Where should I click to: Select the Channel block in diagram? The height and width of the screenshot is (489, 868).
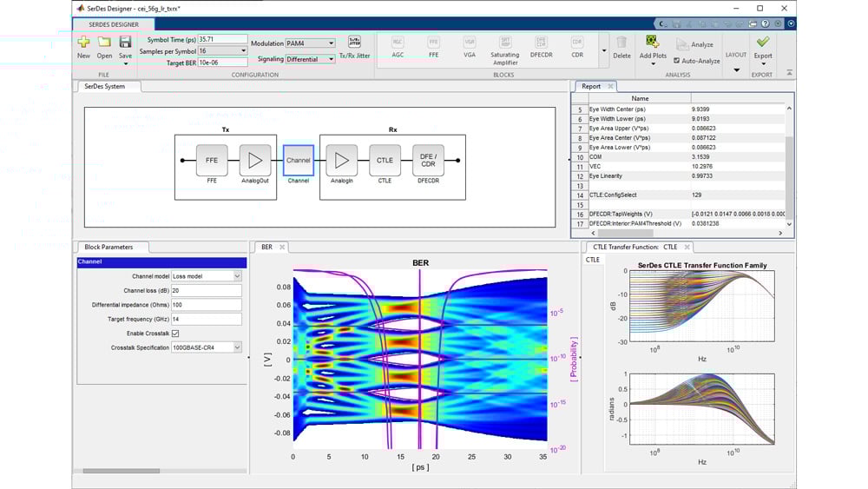pos(299,160)
